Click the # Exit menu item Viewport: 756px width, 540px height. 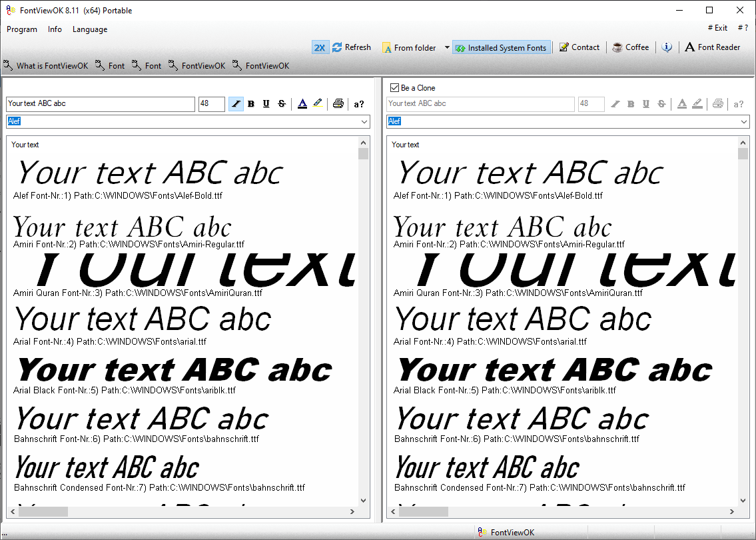pyautogui.click(x=717, y=28)
